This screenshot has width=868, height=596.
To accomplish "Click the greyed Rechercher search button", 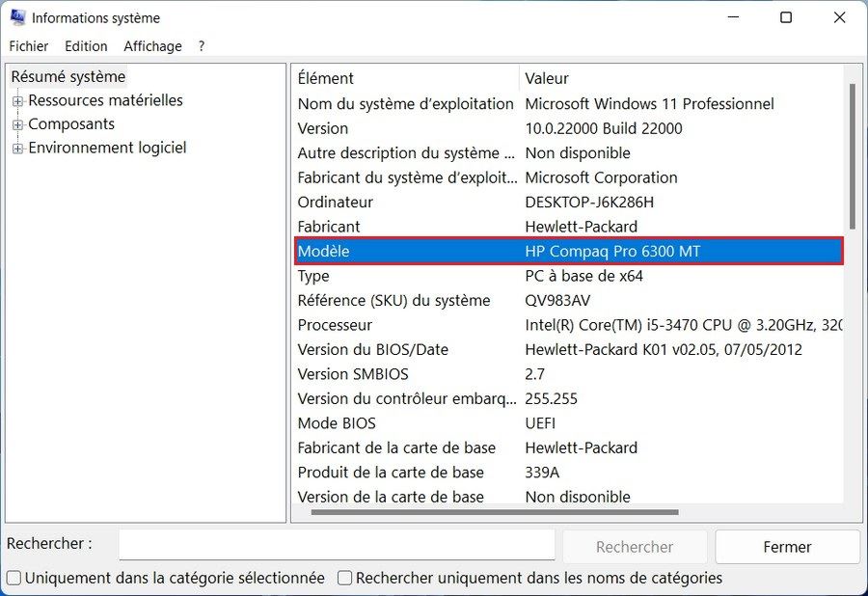I will [x=635, y=547].
